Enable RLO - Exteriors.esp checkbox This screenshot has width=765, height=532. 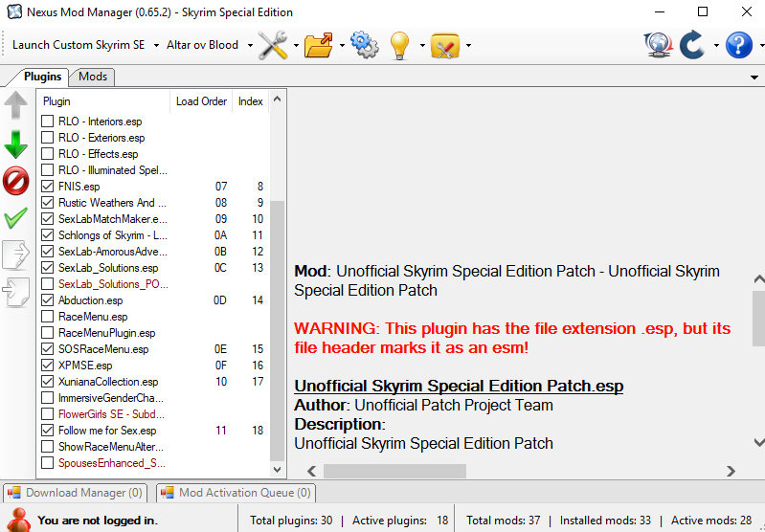47,138
